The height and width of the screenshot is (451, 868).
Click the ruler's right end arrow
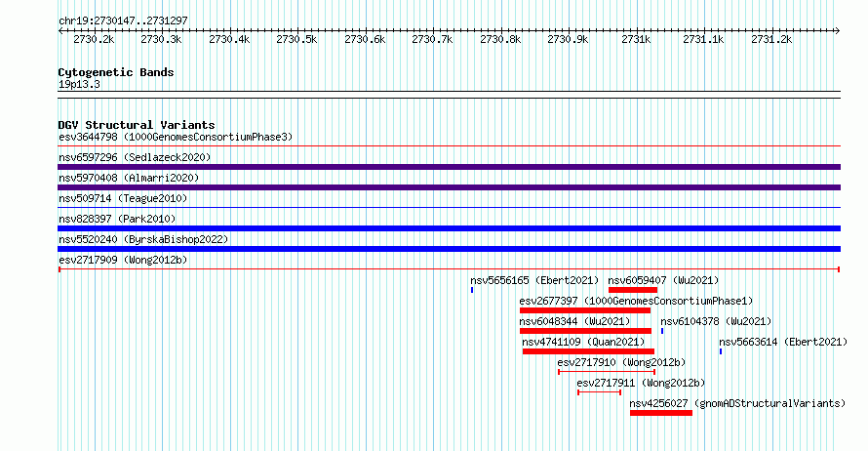838,31
